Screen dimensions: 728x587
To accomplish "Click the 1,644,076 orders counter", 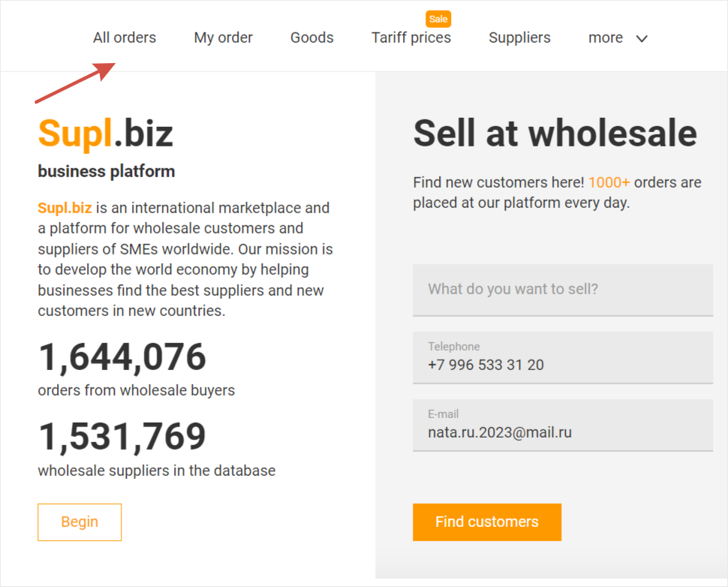I will [122, 357].
